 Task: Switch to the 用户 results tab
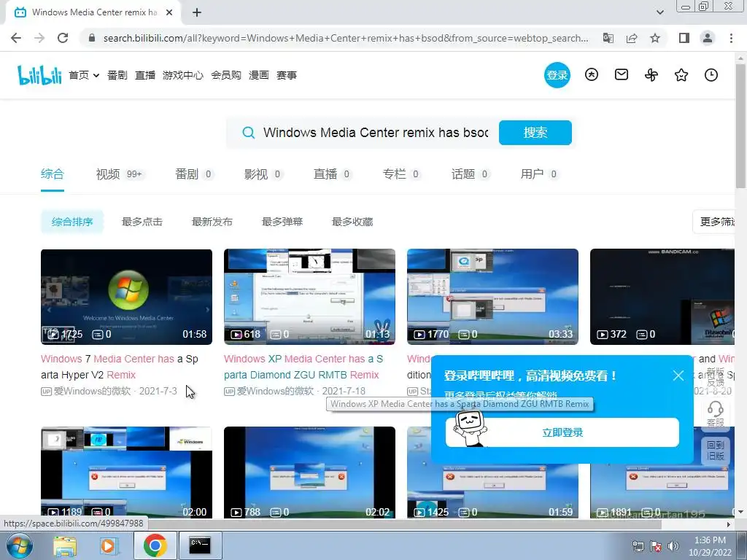[539, 174]
